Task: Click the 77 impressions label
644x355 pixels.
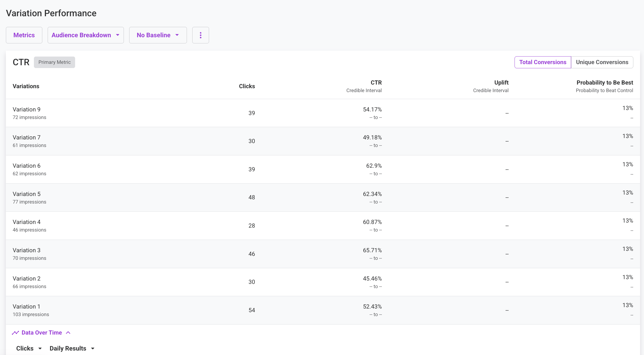Action: 29,202
